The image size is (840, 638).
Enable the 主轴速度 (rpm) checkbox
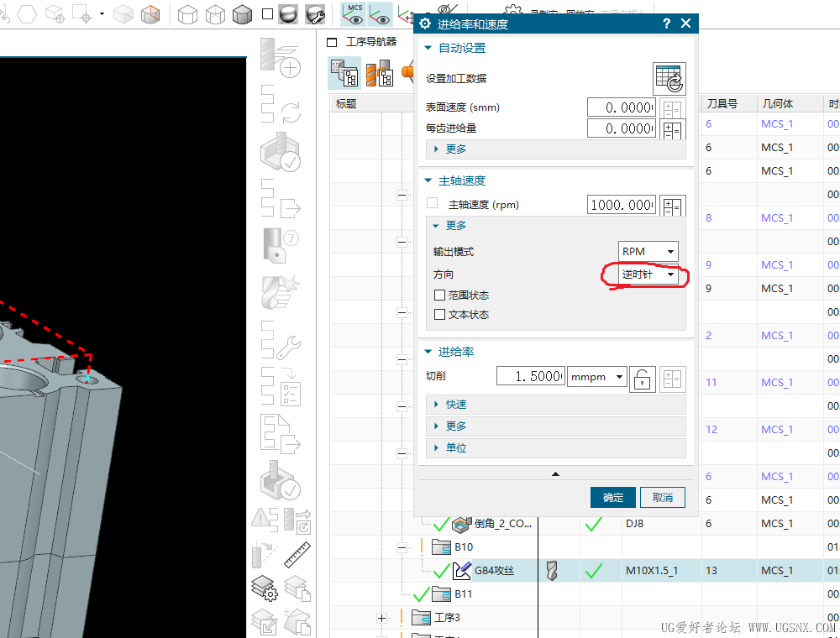[x=433, y=203]
